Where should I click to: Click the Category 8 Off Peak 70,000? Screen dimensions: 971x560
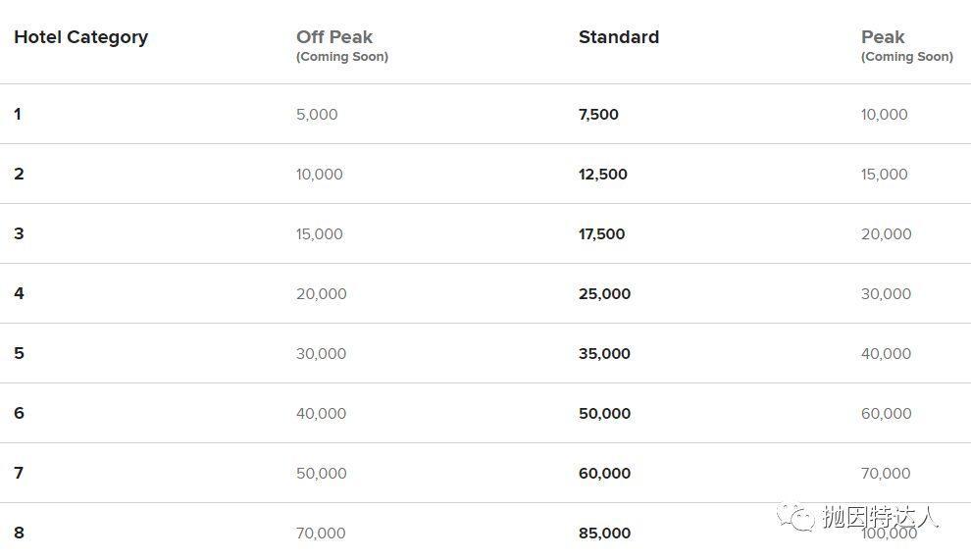(321, 533)
